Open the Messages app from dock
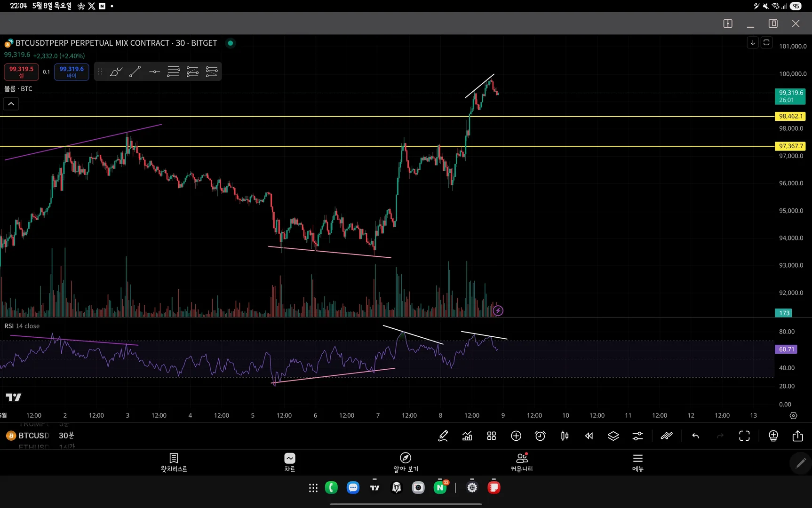This screenshot has width=812, height=508. point(353,488)
